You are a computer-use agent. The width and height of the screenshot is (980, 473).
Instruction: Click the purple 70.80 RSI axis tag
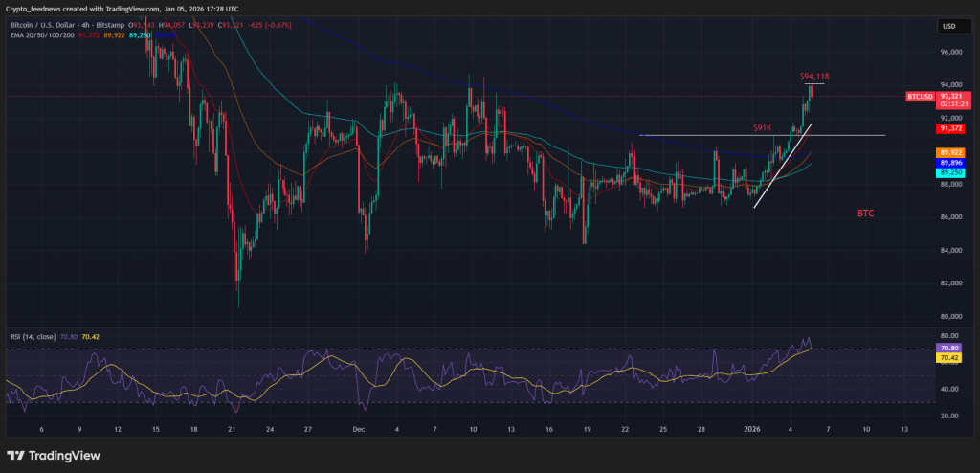click(949, 348)
